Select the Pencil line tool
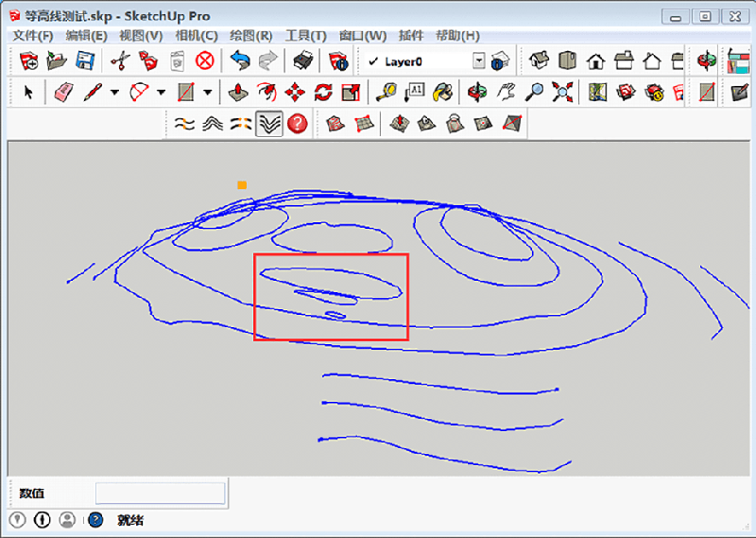This screenshot has height=538, width=756. pyautogui.click(x=93, y=92)
